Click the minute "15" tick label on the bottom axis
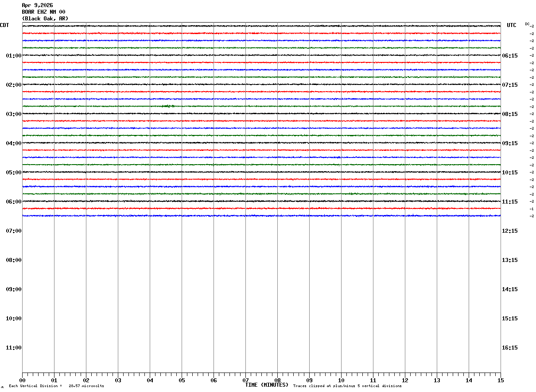Image resolution: width=536 pixels, height=392 pixels. pyautogui.click(x=501, y=380)
